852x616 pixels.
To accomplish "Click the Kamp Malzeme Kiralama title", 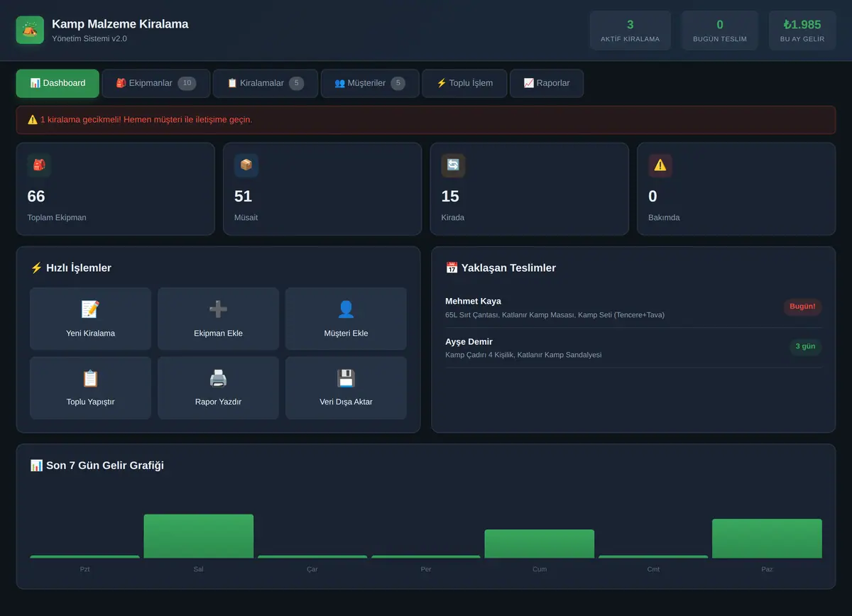I will (120, 24).
